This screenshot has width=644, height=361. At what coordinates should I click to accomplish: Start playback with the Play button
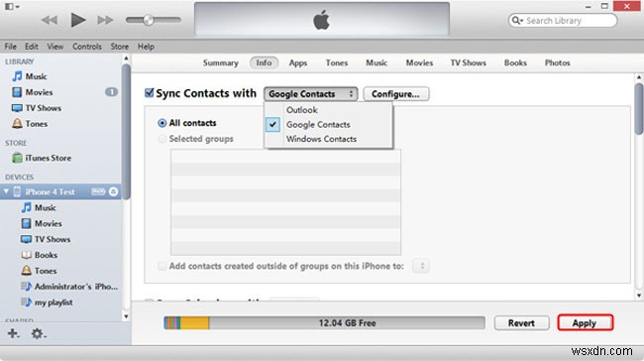tap(78, 20)
